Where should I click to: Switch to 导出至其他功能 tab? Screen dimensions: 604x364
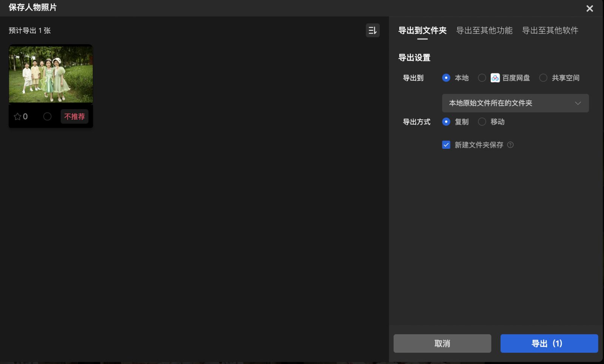click(x=484, y=31)
